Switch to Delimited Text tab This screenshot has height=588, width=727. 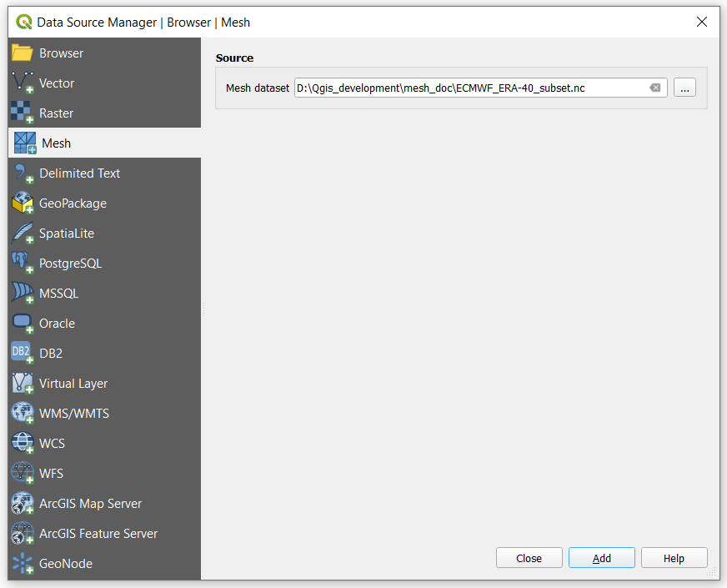coord(79,173)
